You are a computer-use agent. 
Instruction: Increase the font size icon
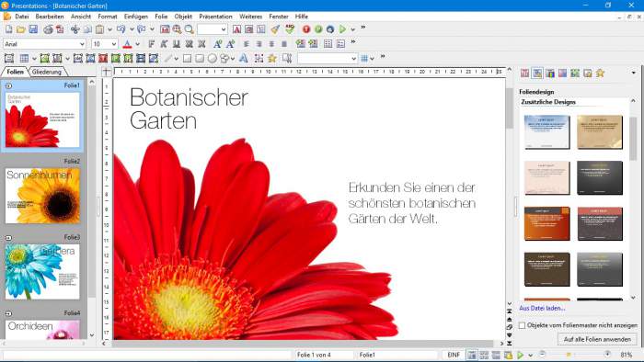coord(218,44)
